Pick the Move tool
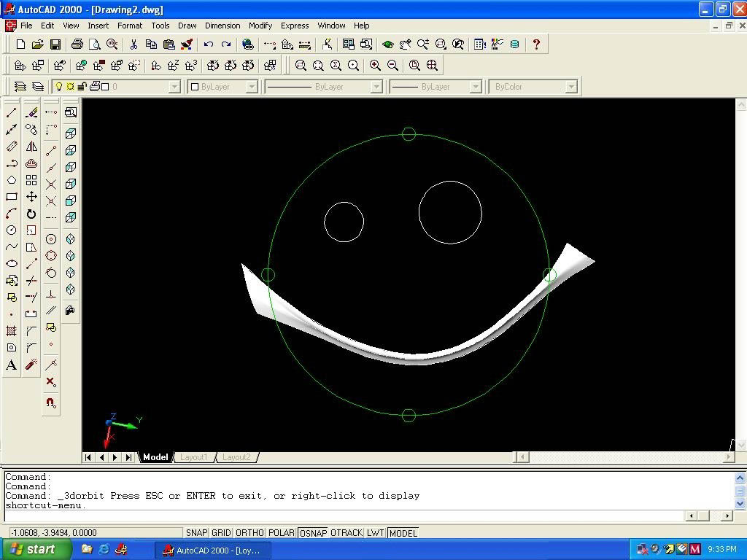Image resolution: width=747 pixels, height=560 pixels. click(x=31, y=197)
